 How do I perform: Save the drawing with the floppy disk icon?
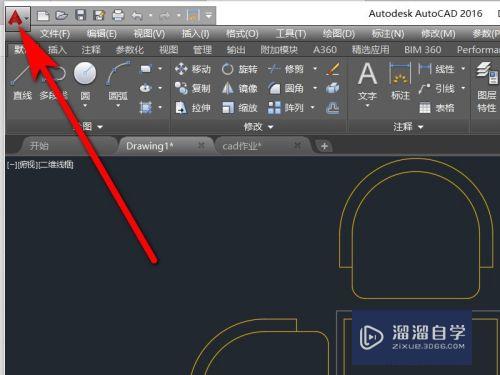pos(81,15)
